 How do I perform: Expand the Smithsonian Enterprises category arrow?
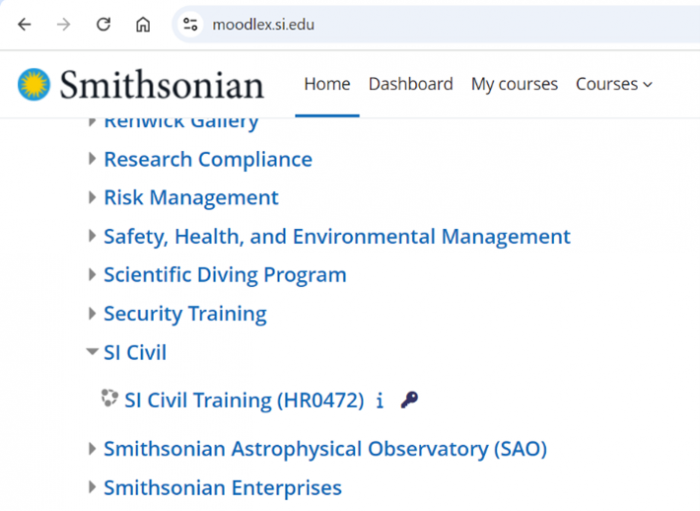92,487
